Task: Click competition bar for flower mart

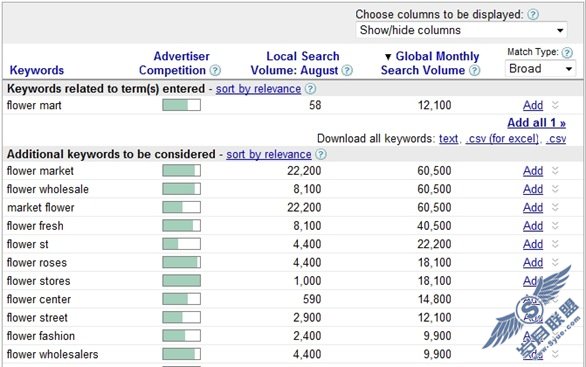Action: pos(181,105)
